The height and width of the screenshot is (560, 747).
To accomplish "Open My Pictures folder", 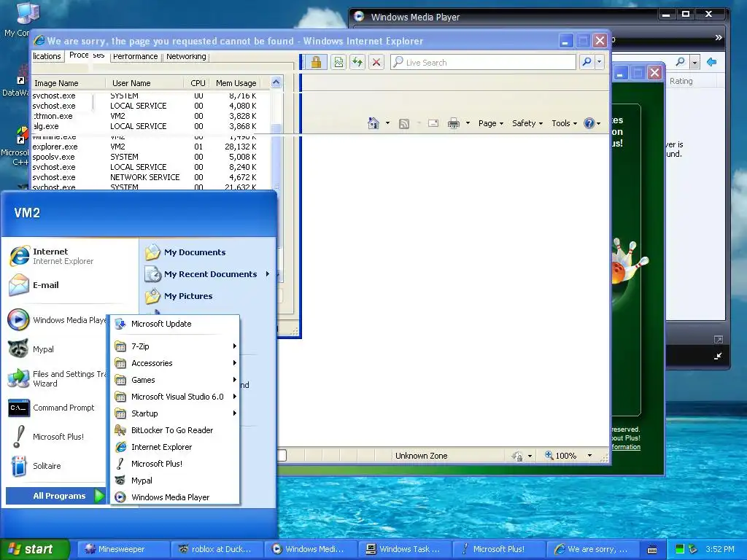I will click(x=179, y=296).
